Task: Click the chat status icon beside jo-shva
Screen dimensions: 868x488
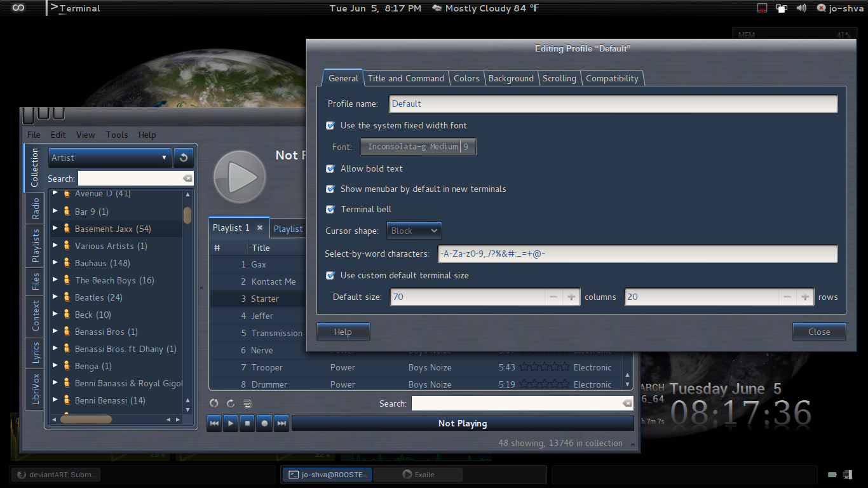Action: (822, 8)
